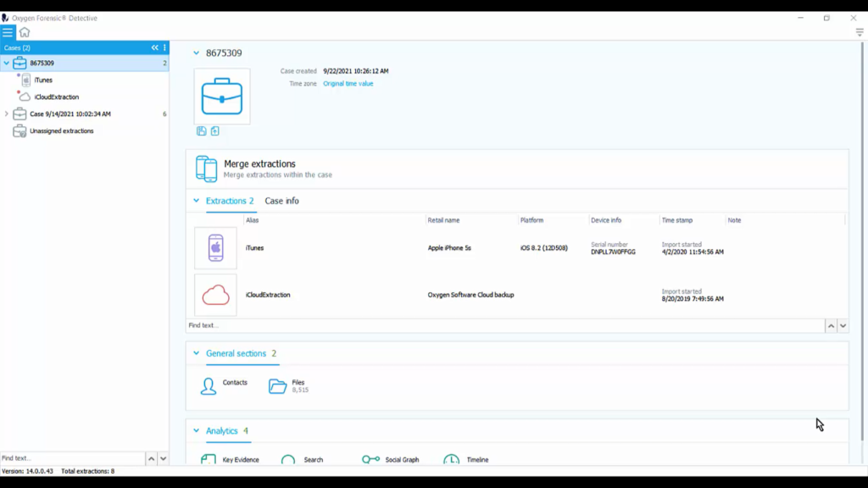Open the Contacts section icon

coord(209,386)
